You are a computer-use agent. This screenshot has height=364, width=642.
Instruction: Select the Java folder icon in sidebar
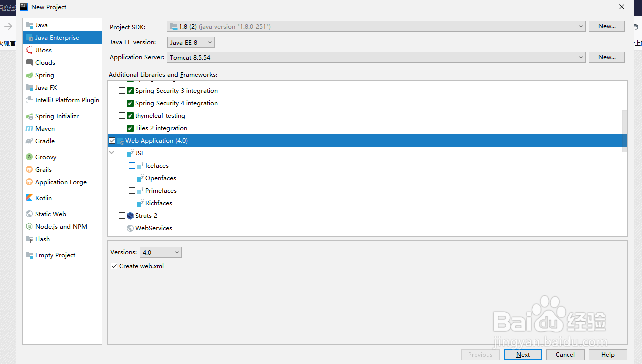click(x=29, y=25)
